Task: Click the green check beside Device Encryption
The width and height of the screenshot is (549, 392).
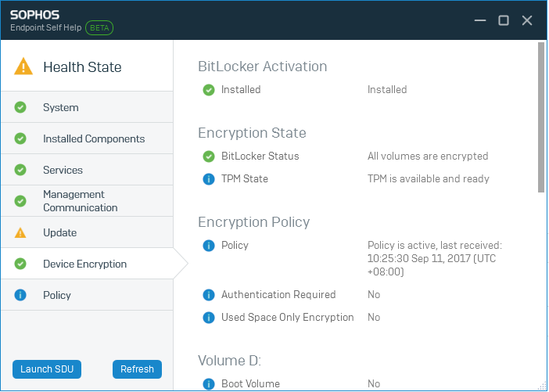Action: [20, 264]
